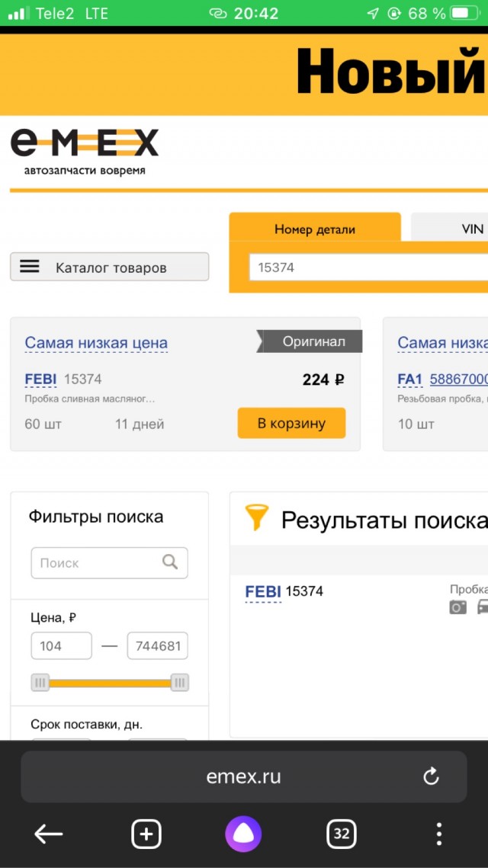The image size is (488, 868).
Task: Switch to the Номер детали tab
Action: [x=315, y=229]
